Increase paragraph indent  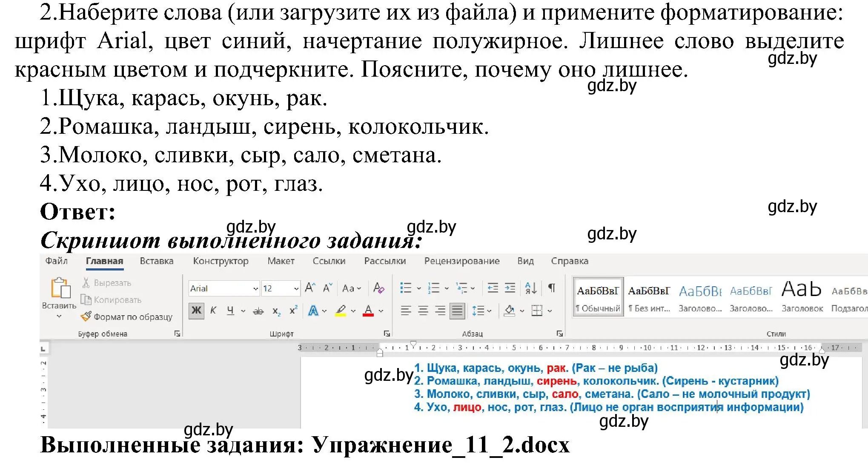[510, 288]
